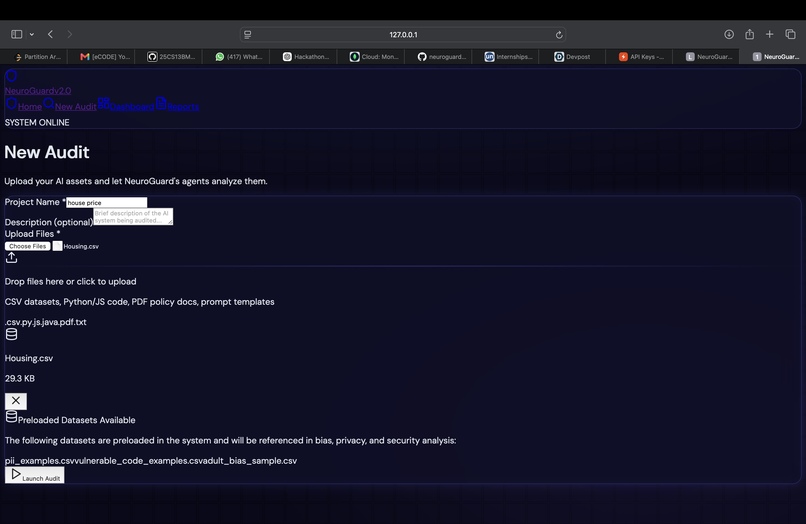Toggle the Safari sidebar button
This screenshot has height=524, width=806.
coord(16,34)
